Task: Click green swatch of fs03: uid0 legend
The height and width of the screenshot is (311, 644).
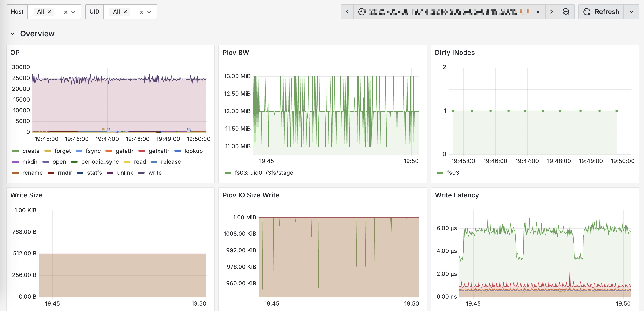Action: (x=228, y=173)
